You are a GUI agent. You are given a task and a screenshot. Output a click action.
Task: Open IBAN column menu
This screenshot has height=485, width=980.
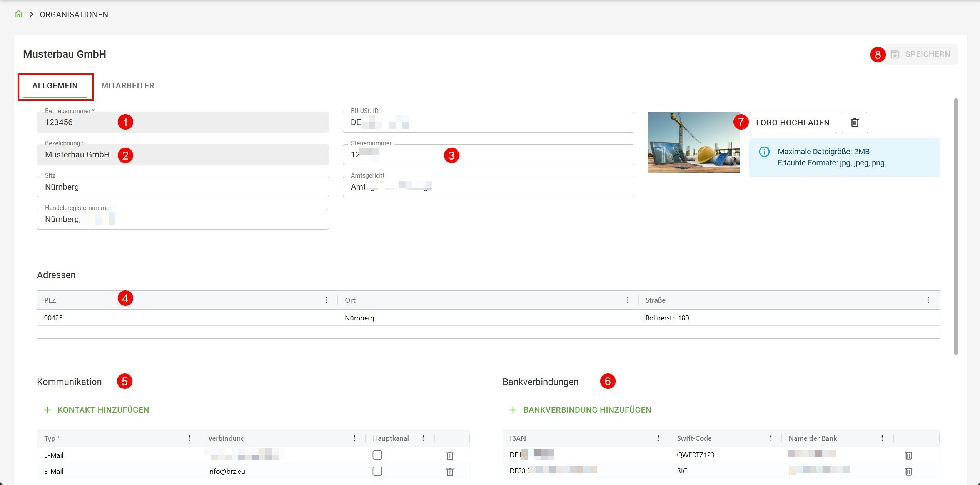coord(659,438)
